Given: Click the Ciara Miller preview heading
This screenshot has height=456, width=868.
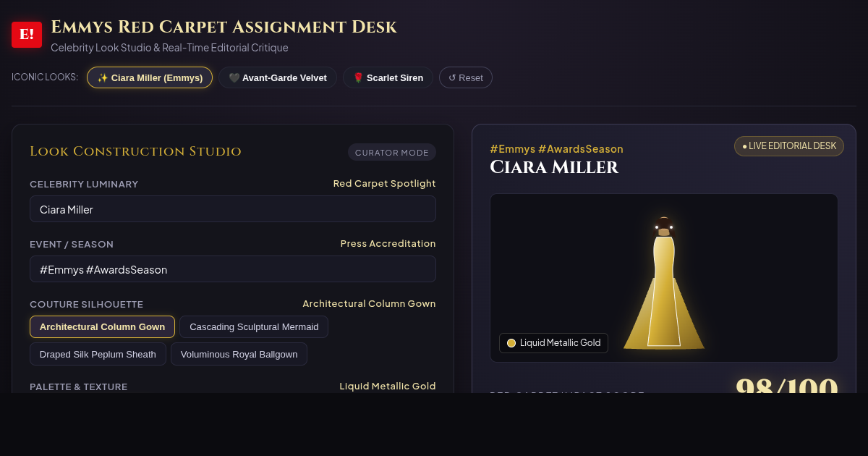Looking at the screenshot, I should coord(554,167).
